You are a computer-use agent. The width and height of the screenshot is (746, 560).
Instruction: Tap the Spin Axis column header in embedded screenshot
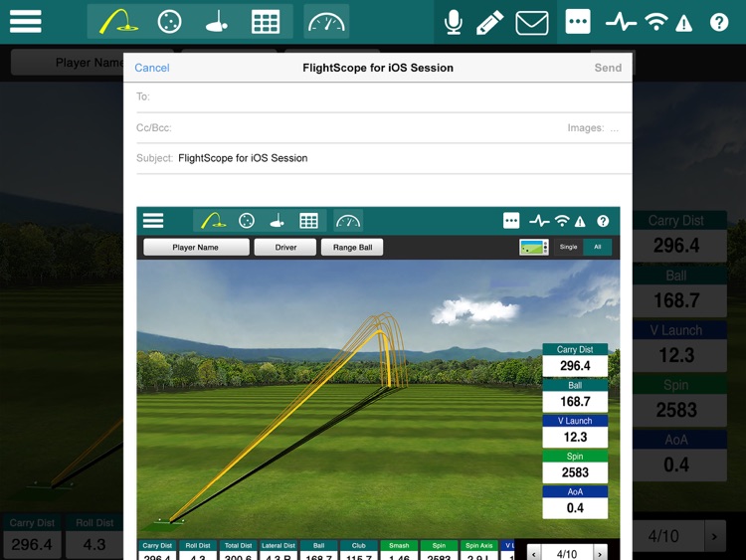click(x=478, y=546)
